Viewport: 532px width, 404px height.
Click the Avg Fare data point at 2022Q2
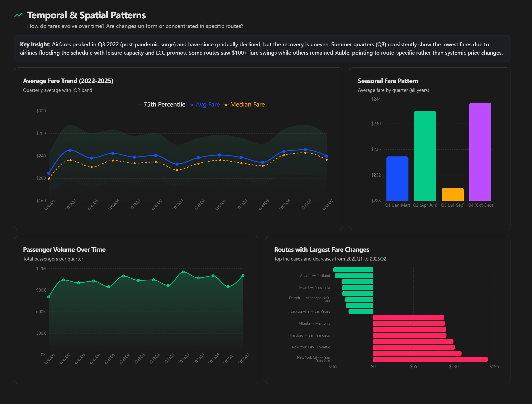70,150
